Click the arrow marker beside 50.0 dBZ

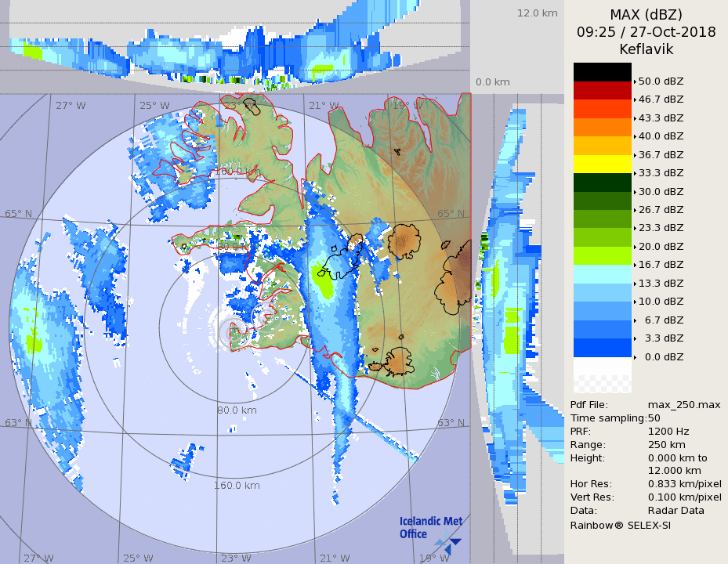tap(635, 81)
